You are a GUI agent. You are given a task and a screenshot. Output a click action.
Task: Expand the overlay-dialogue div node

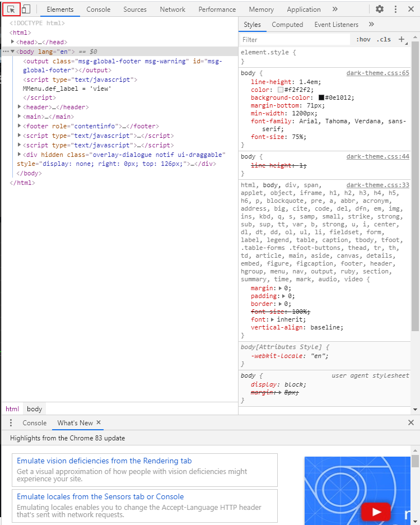pyautogui.click(x=19, y=154)
